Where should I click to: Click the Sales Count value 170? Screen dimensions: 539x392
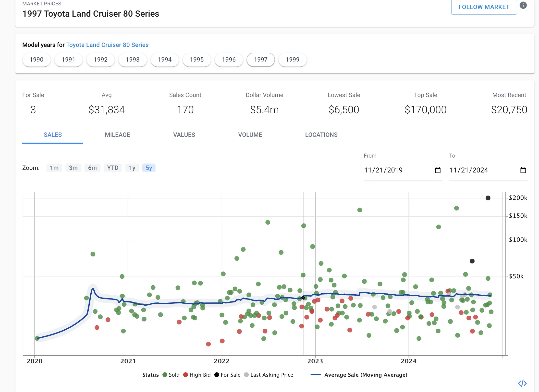(185, 110)
